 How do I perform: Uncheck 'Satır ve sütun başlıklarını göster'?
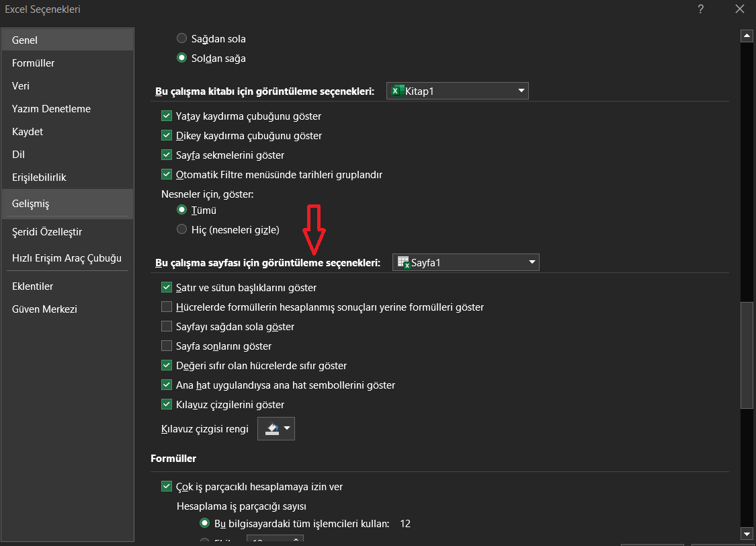[166, 287]
